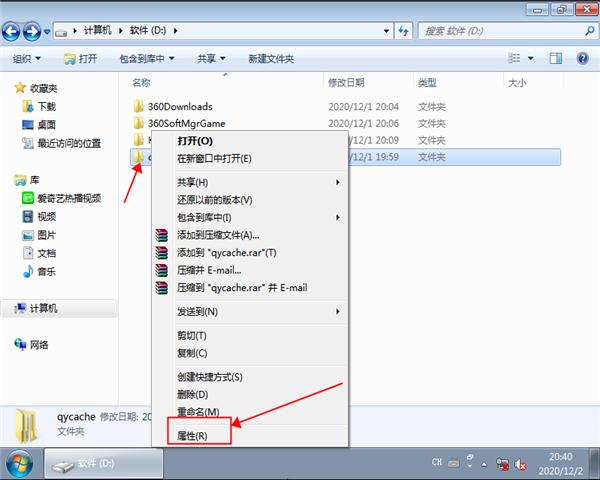Choose 复制(C) in the context menu

(192, 353)
